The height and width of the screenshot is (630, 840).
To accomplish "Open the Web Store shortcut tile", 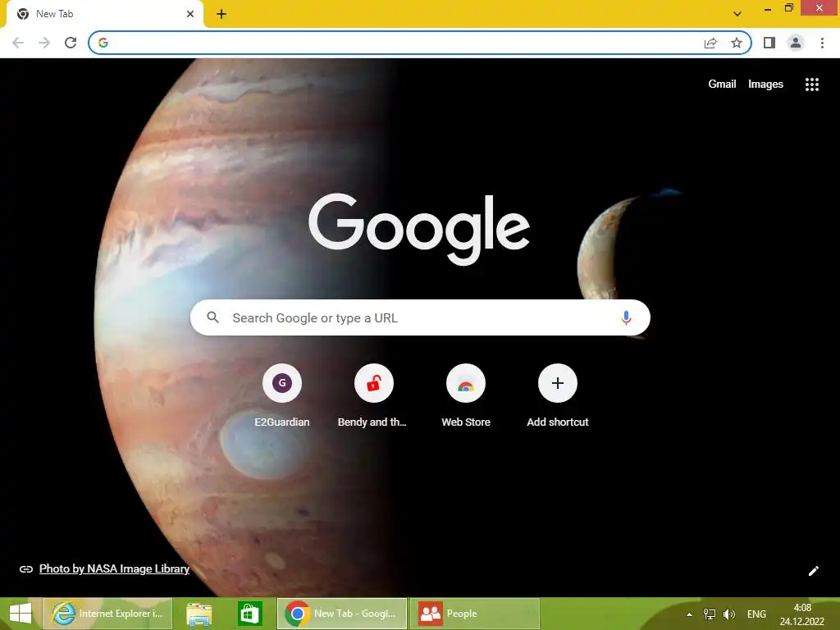I will coord(466,395).
